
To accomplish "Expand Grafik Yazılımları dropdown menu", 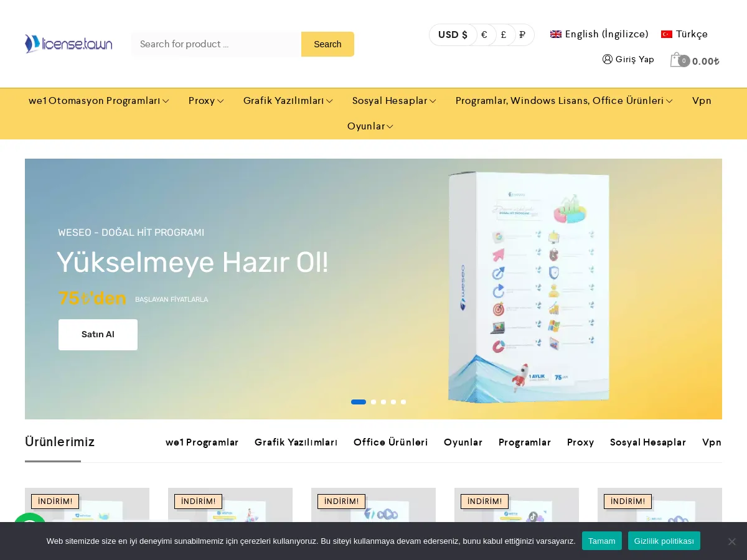I will [x=288, y=101].
